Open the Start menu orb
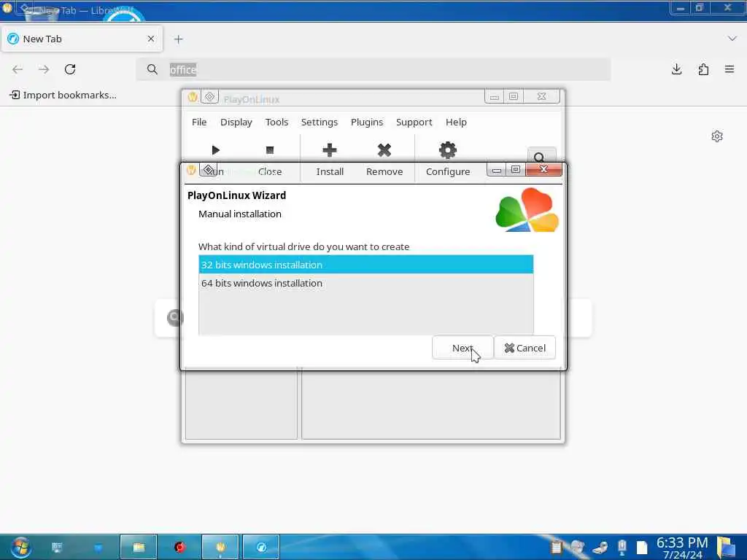 tap(21, 547)
